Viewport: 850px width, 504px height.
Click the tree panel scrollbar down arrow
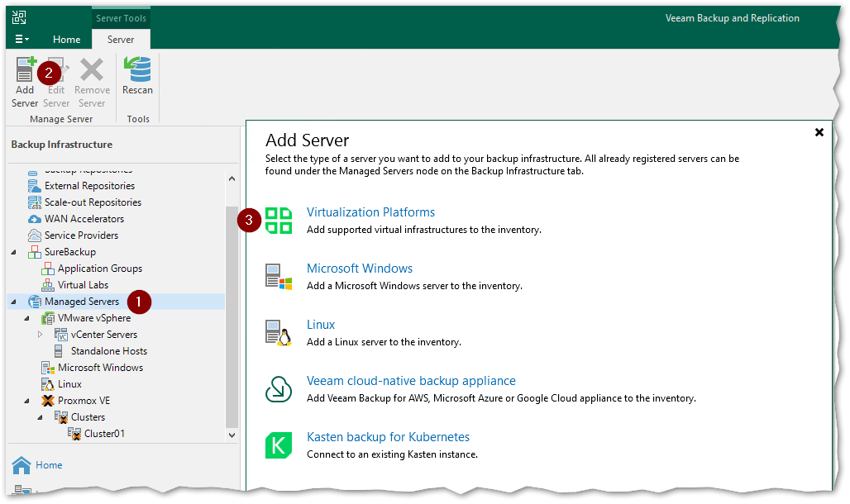point(232,435)
